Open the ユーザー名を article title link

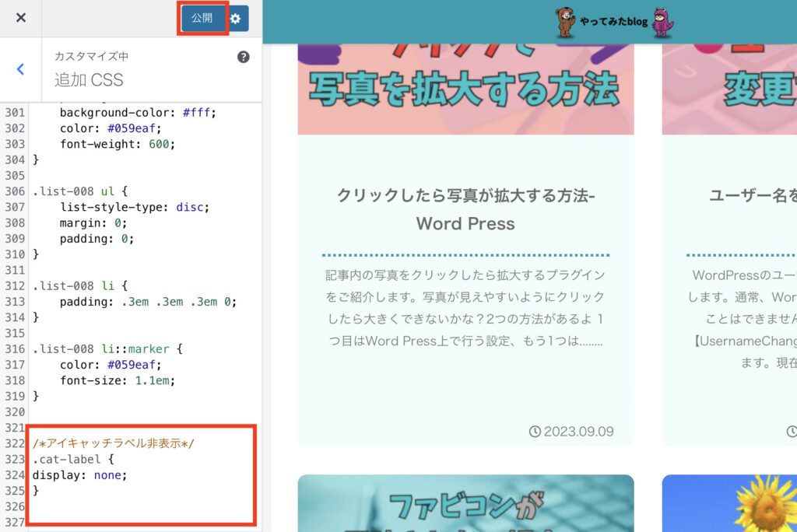[x=753, y=195]
